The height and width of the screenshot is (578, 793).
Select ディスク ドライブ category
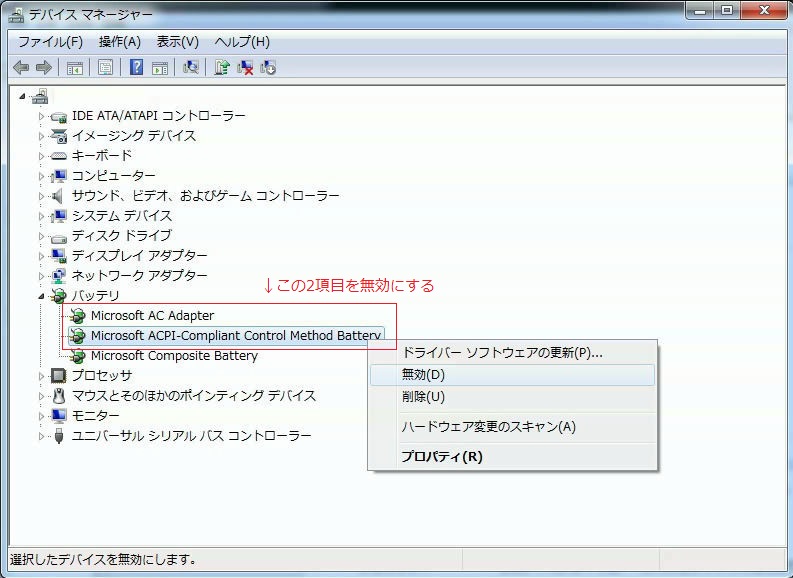[x=121, y=235]
